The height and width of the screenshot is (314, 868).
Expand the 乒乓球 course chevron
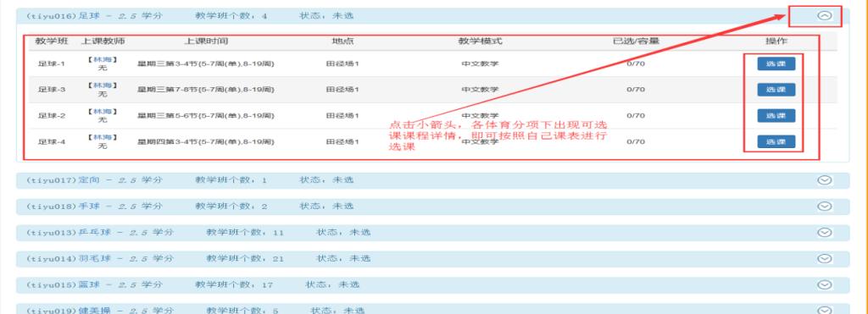pos(824,232)
